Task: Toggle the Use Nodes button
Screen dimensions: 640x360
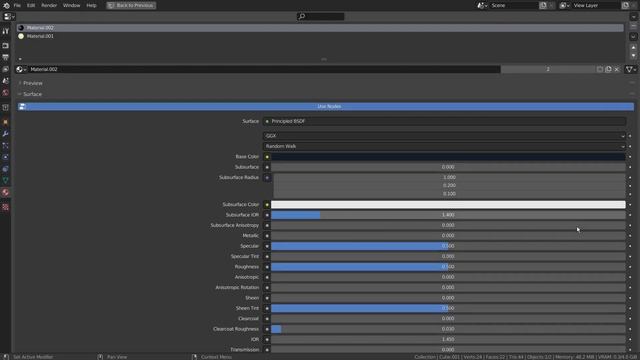Action: (x=326, y=107)
